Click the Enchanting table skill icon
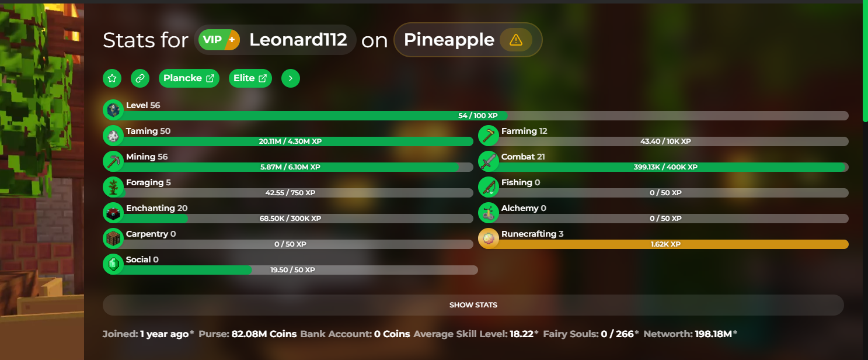 click(113, 213)
